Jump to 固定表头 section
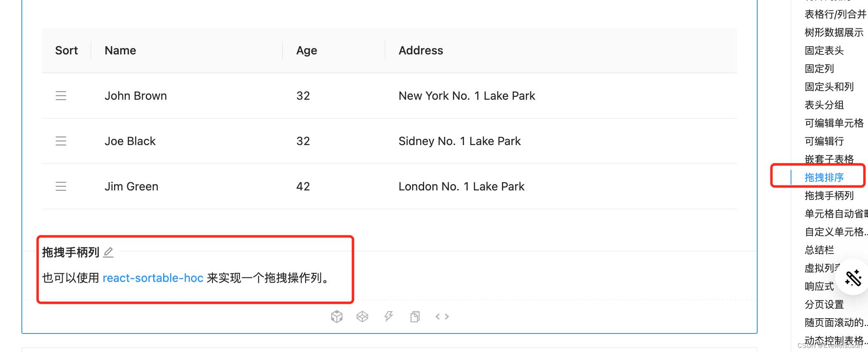 [x=824, y=51]
